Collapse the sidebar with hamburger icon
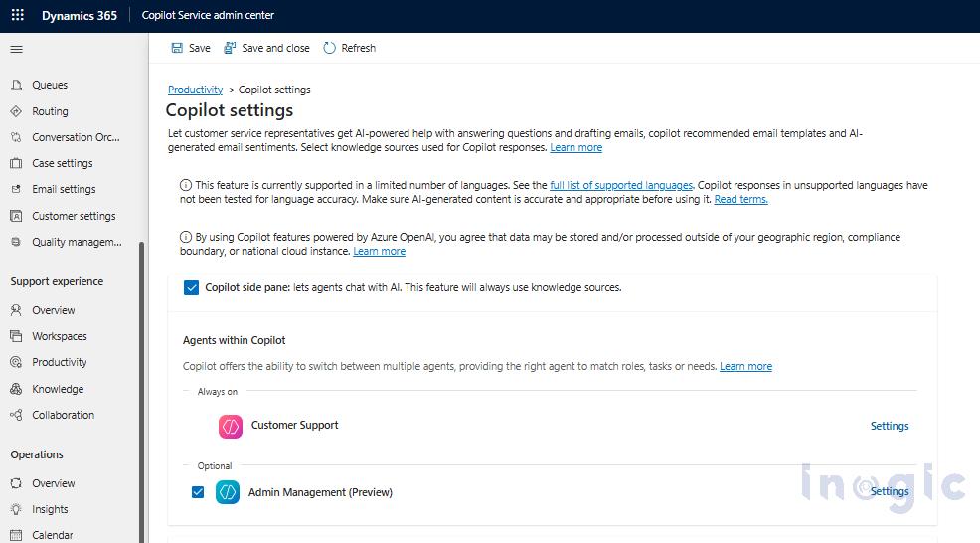The height and width of the screenshot is (543, 980). point(17,49)
